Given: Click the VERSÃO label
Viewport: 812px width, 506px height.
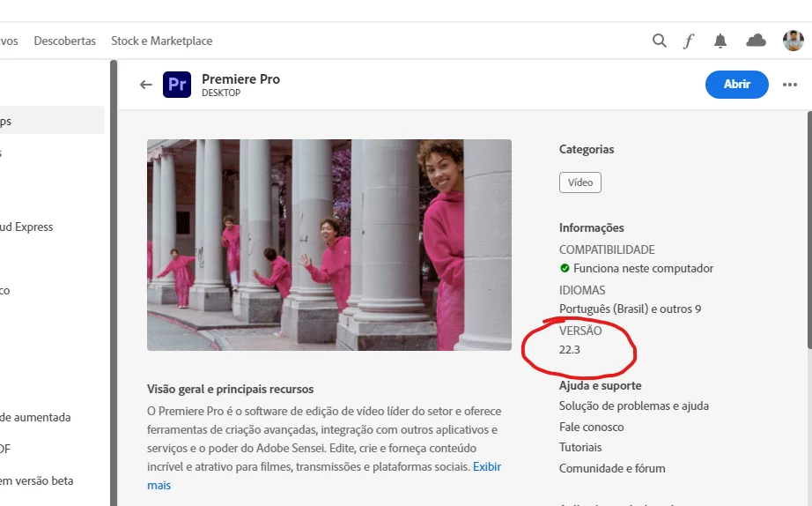Looking at the screenshot, I should [x=580, y=331].
